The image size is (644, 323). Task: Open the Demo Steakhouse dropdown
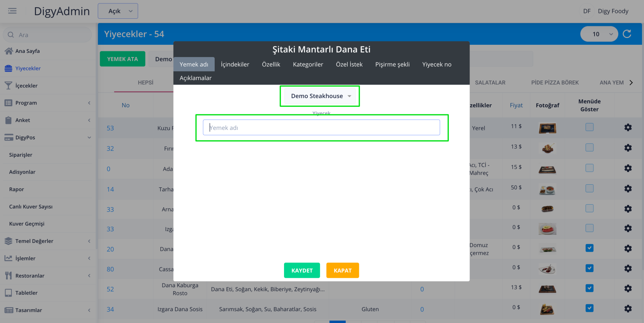point(320,96)
